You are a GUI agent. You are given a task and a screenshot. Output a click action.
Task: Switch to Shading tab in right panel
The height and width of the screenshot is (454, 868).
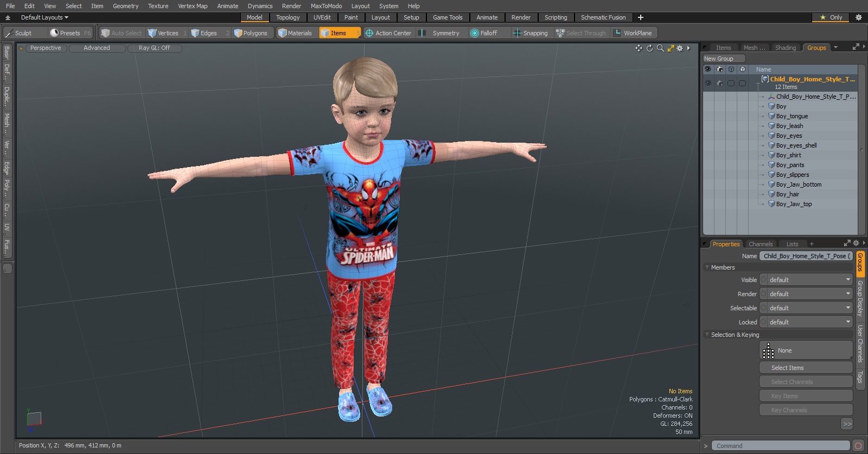point(786,48)
